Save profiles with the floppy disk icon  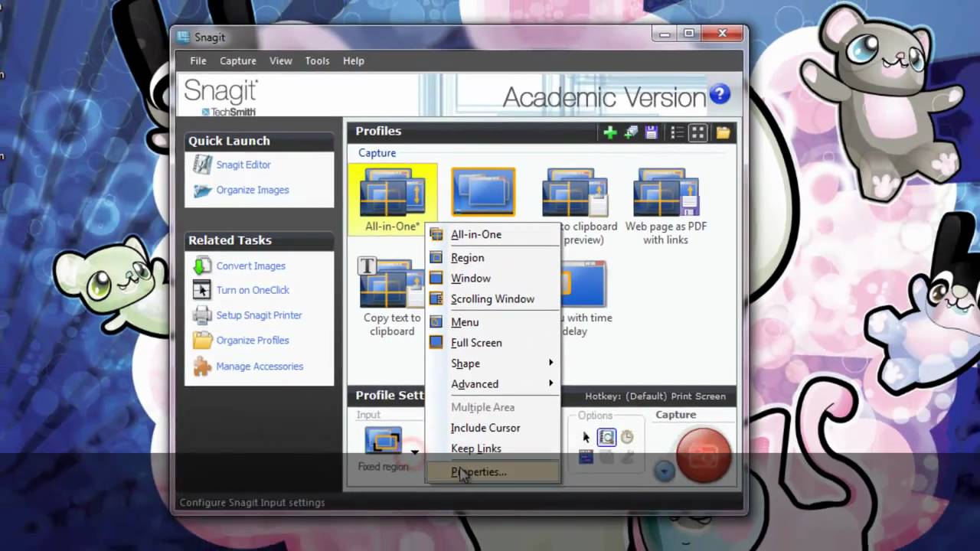[652, 132]
